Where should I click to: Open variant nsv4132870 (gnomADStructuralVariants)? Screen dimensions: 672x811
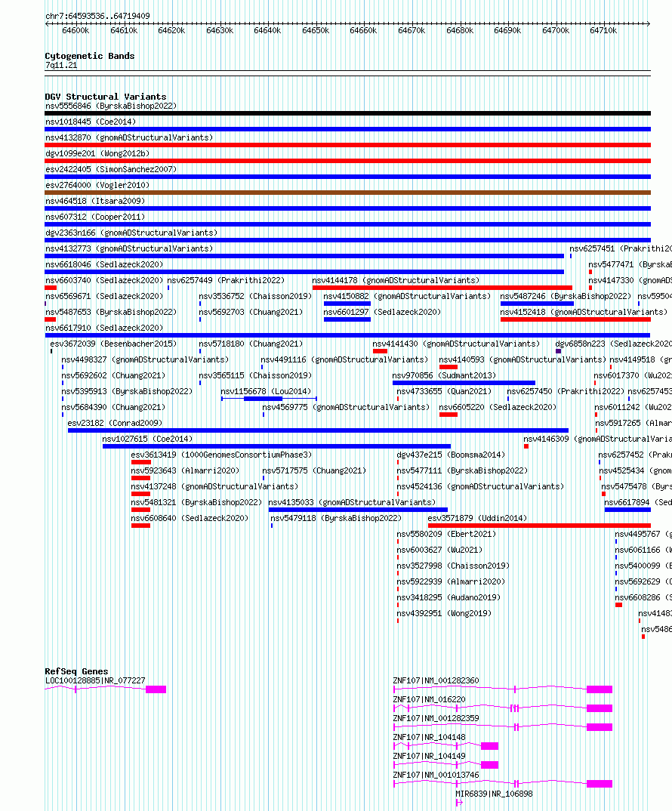(129, 137)
